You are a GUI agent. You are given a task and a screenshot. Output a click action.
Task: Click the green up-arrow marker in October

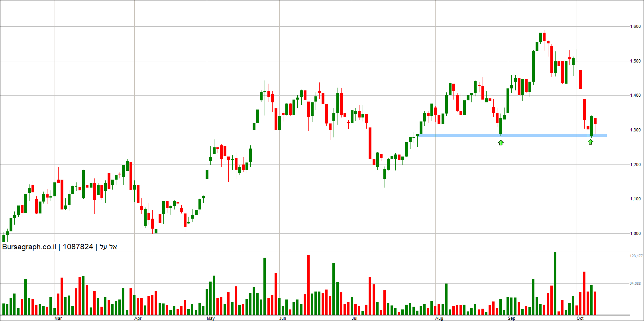tap(591, 141)
